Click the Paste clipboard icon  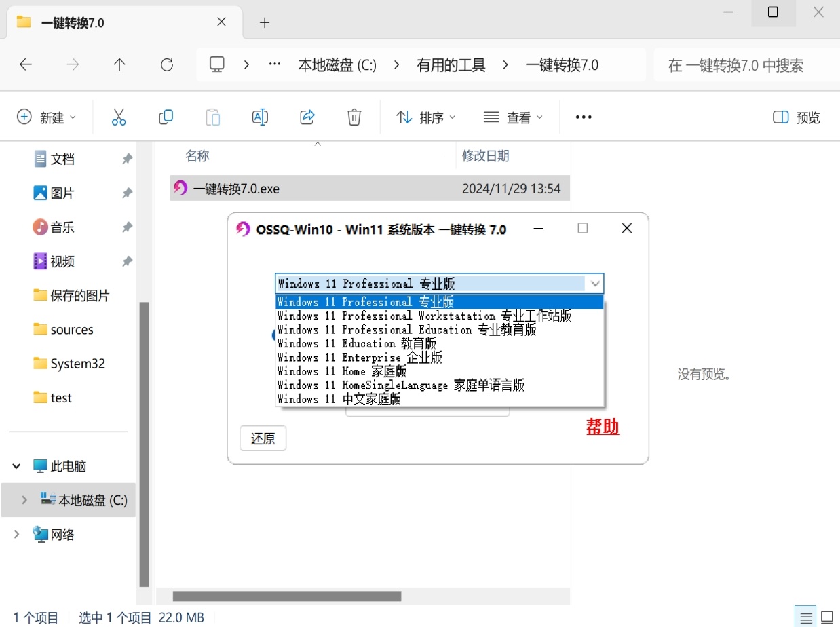point(213,117)
